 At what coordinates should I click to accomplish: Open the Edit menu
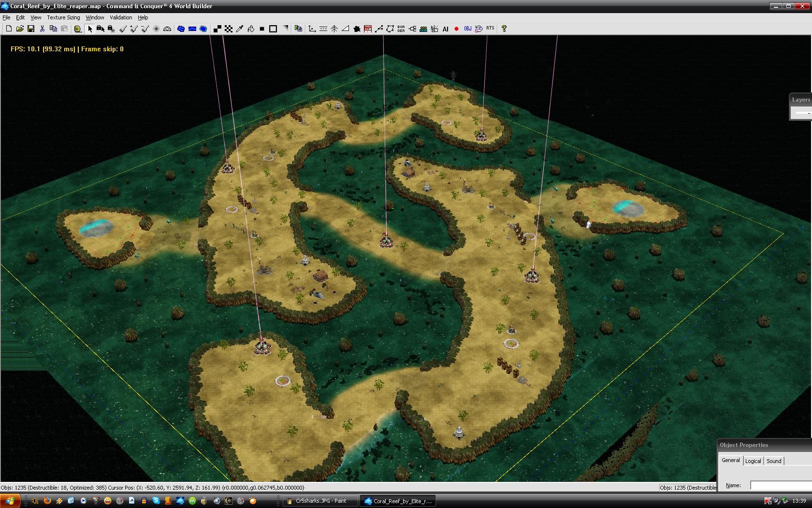[x=20, y=17]
